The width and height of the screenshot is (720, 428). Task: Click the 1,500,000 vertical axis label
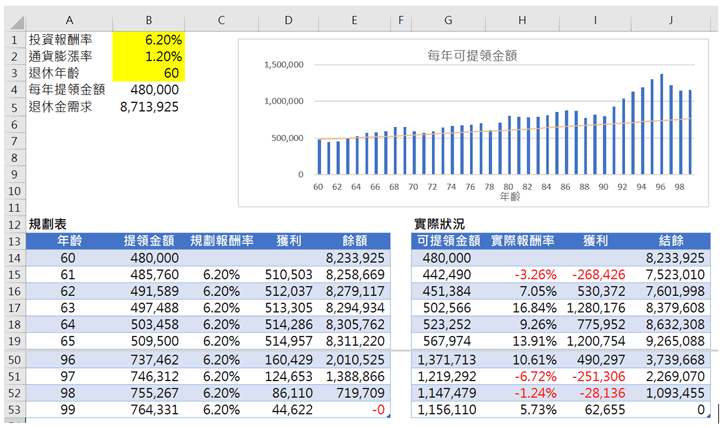[x=284, y=65]
